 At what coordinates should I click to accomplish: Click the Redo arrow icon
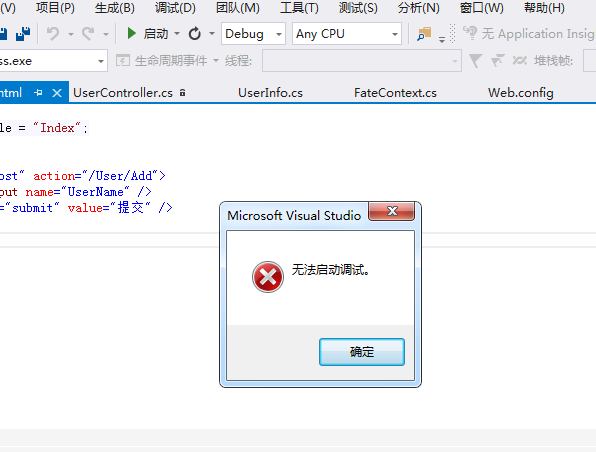click(88, 34)
